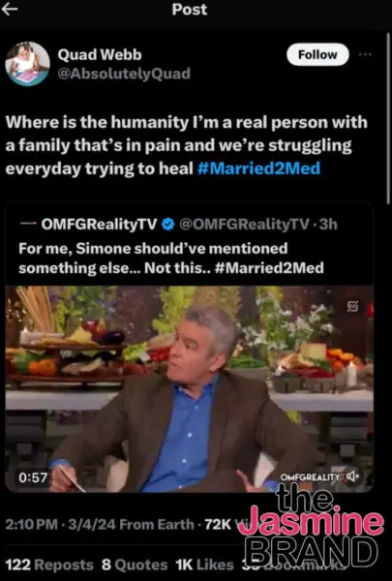392x581 pixels.
Task: Open #Married2Med hashtag in quoted post
Action: [269, 268]
